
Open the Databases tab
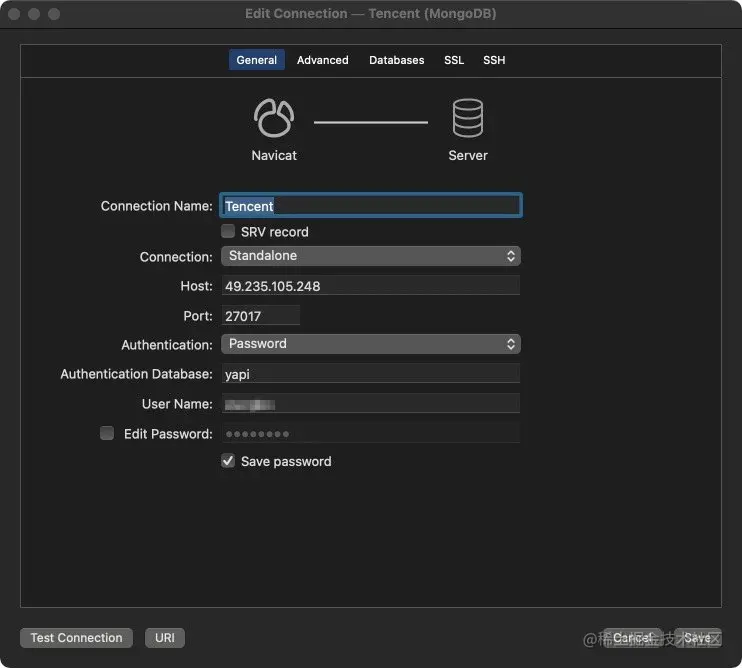tap(397, 60)
